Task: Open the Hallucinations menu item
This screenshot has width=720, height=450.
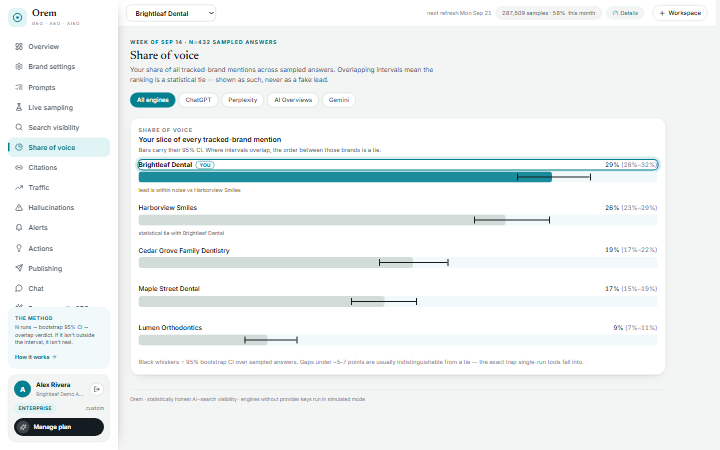Action: coord(59,208)
